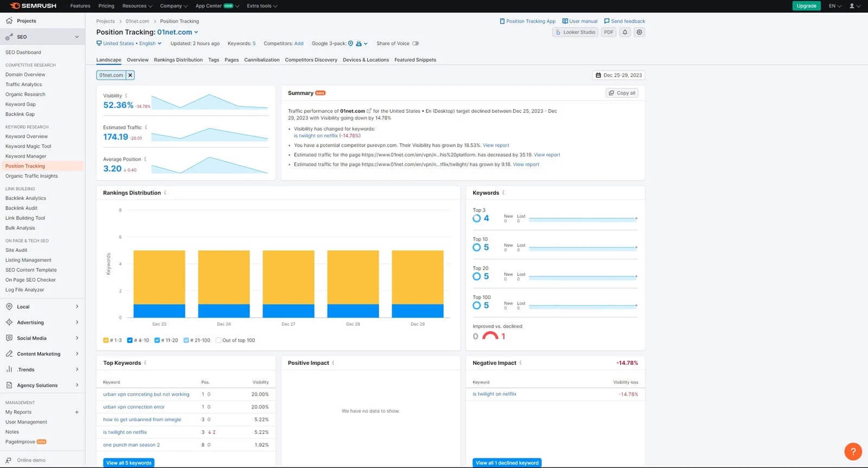Click the Dec 27 ranking bar
Viewport: 868px width, 468px height.
pos(289,284)
